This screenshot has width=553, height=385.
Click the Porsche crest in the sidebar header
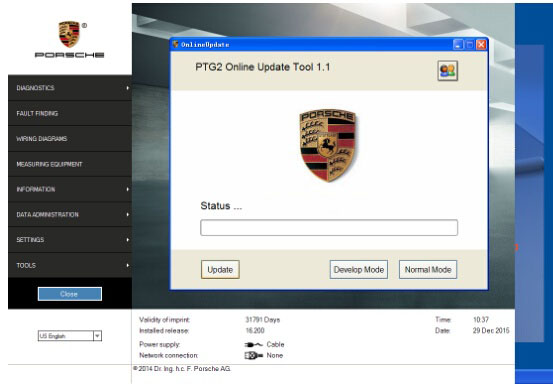[x=69, y=34]
